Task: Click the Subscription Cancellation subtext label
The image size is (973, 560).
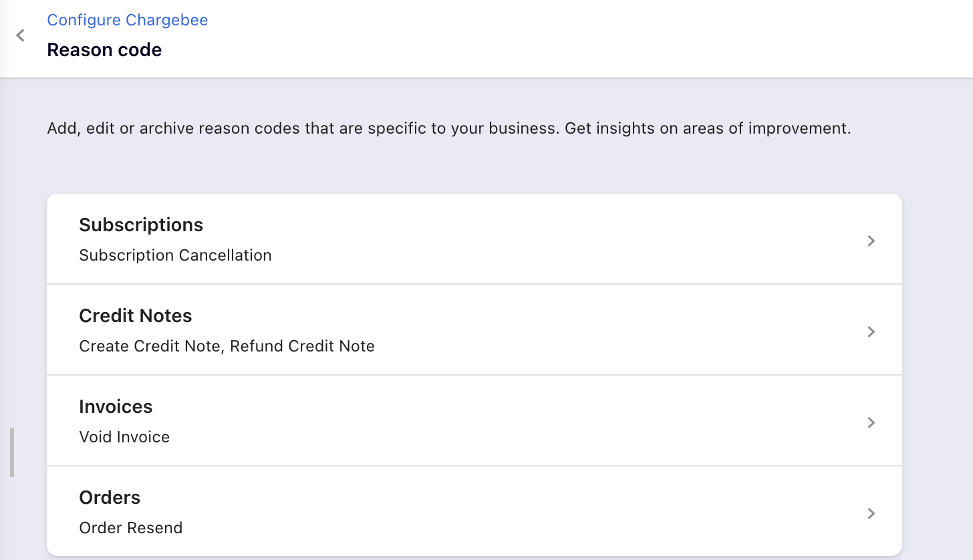Action: tap(175, 255)
